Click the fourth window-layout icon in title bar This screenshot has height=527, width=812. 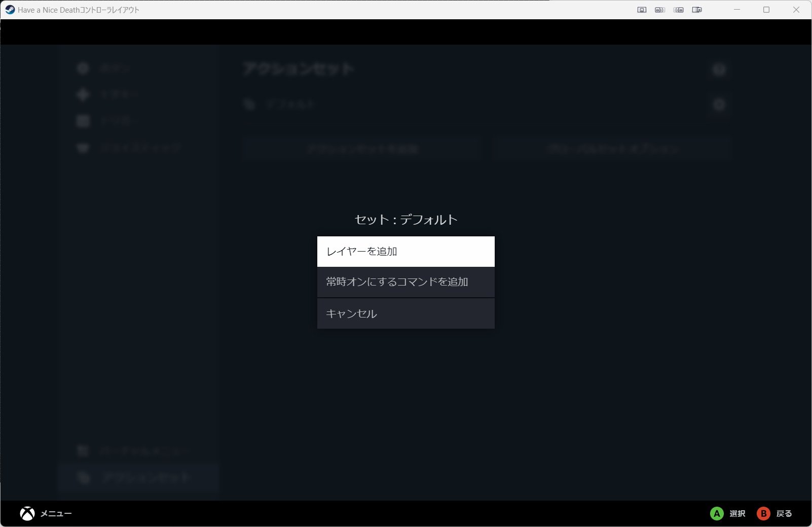tap(697, 10)
